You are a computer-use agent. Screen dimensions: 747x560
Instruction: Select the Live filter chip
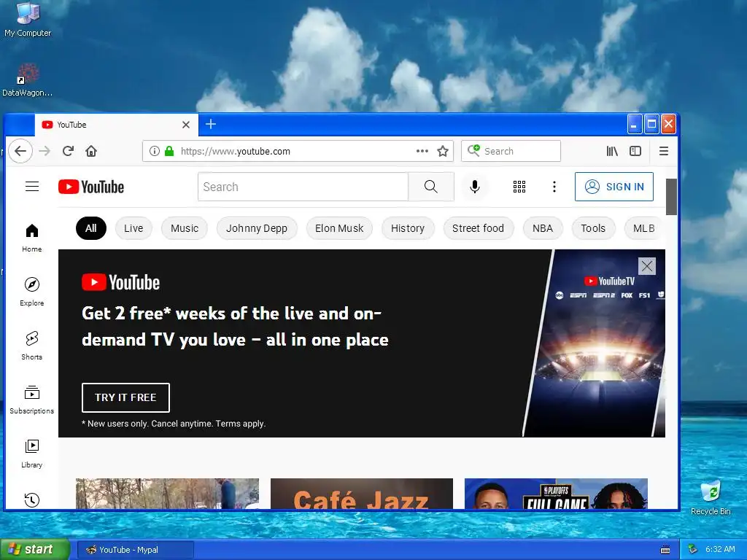(133, 228)
